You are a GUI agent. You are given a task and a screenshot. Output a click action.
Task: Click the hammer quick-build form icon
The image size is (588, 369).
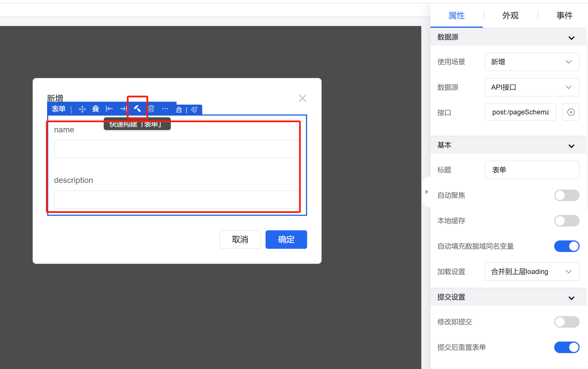point(137,109)
